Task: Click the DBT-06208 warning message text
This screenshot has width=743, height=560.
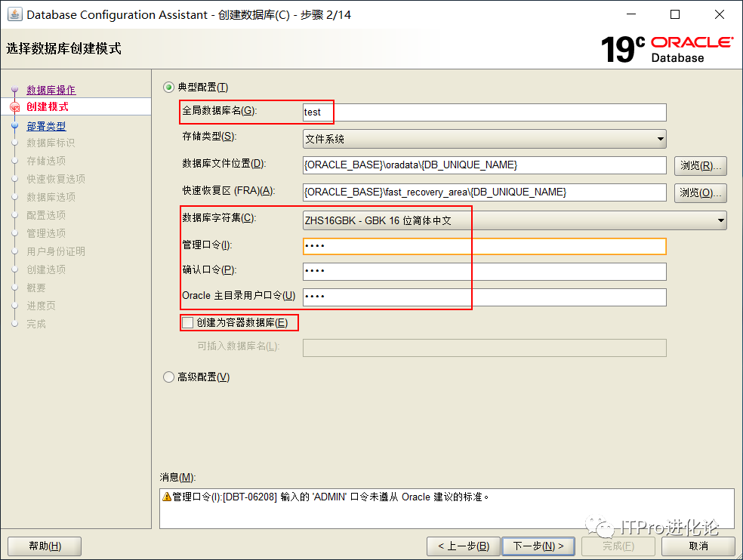Action: click(x=331, y=497)
